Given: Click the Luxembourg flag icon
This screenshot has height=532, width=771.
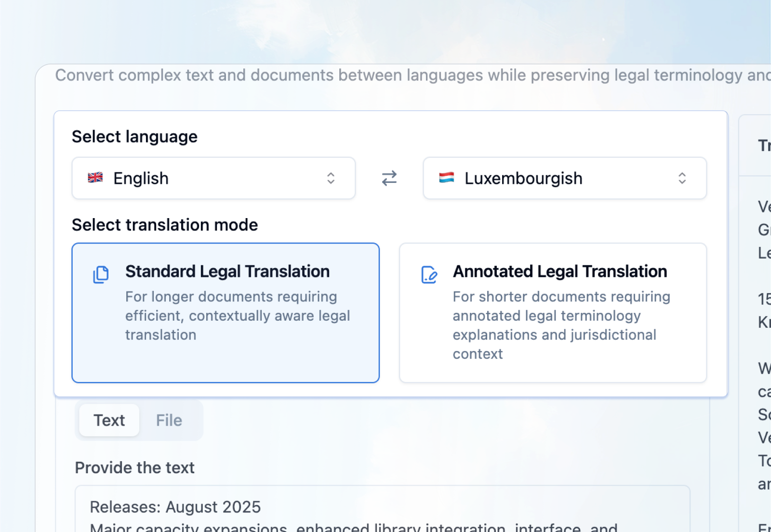Looking at the screenshot, I should 447,178.
